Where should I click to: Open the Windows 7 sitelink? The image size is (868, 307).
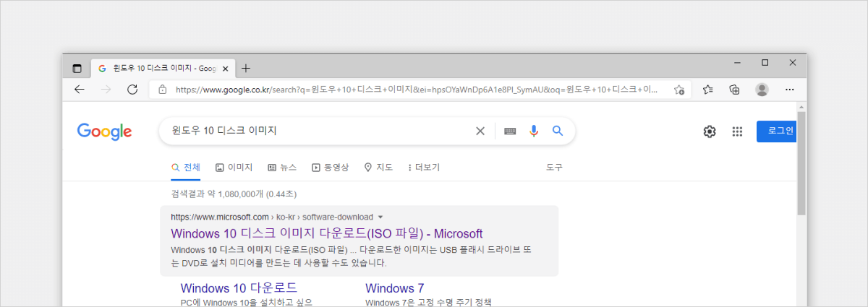pyautogui.click(x=395, y=287)
